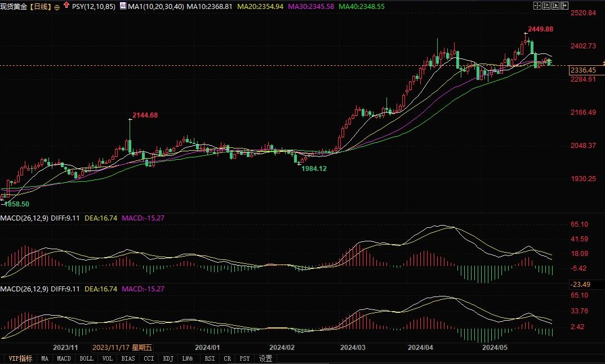Click the moving-average chart icon before MA1

tap(123, 6)
